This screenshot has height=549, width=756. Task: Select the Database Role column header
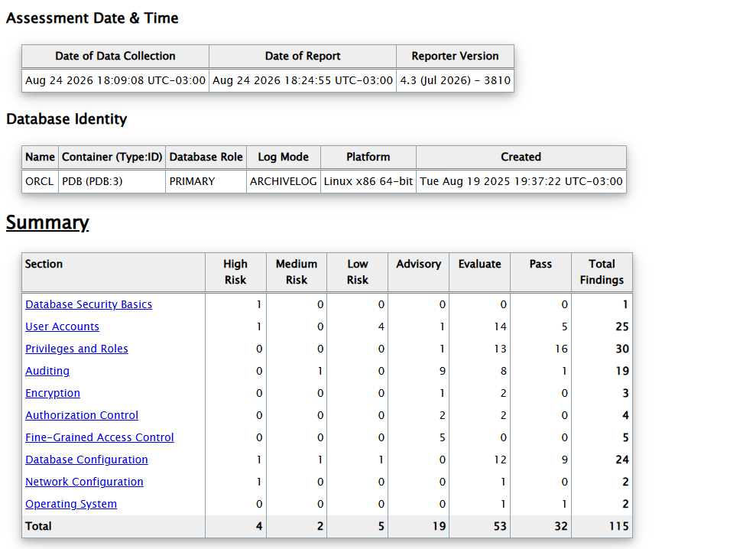(x=206, y=157)
